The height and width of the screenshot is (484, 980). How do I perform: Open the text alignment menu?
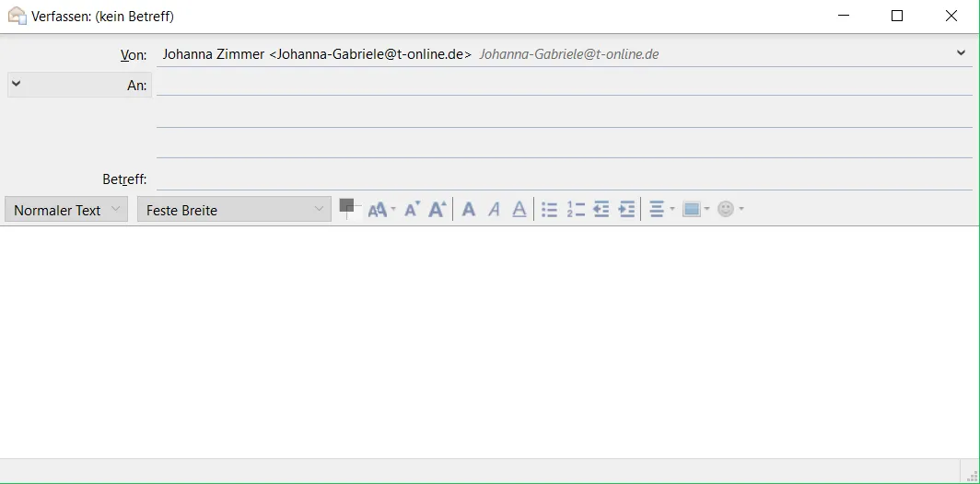coord(661,209)
